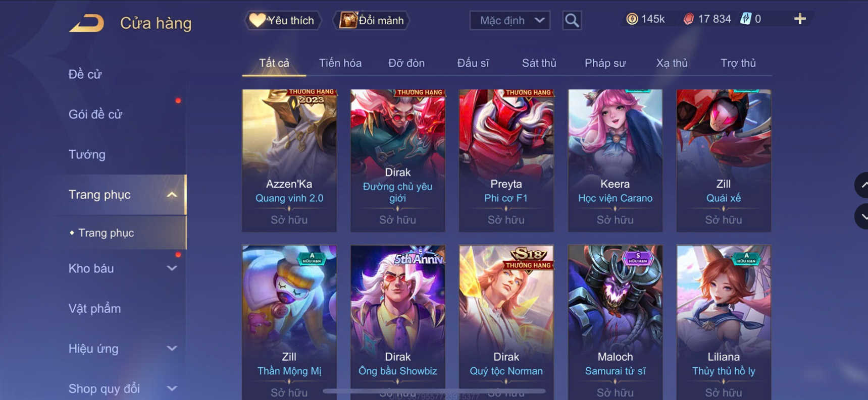868x400 pixels.
Task: Open the Mặc định sort dropdown
Action: click(x=510, y=21)
